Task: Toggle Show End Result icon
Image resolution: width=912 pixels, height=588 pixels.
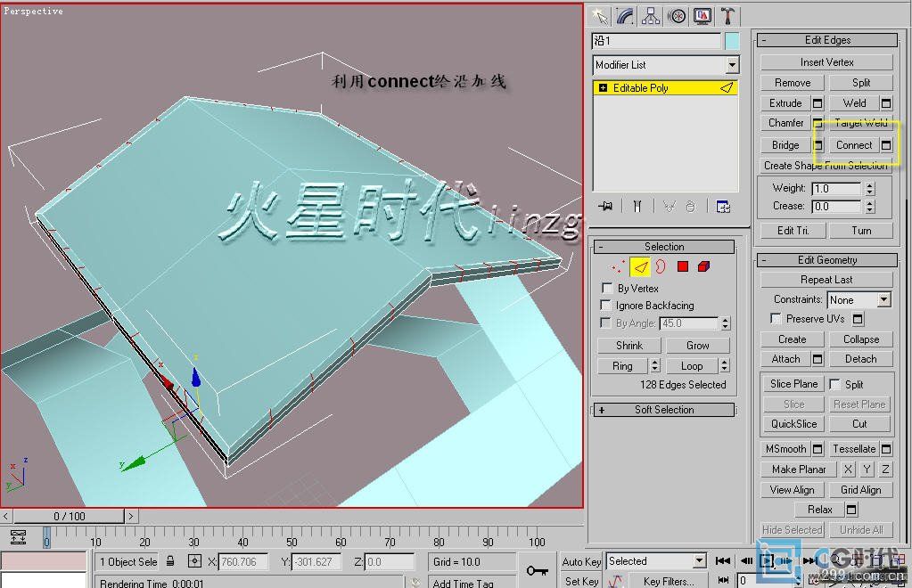Action: coord(637,207)
